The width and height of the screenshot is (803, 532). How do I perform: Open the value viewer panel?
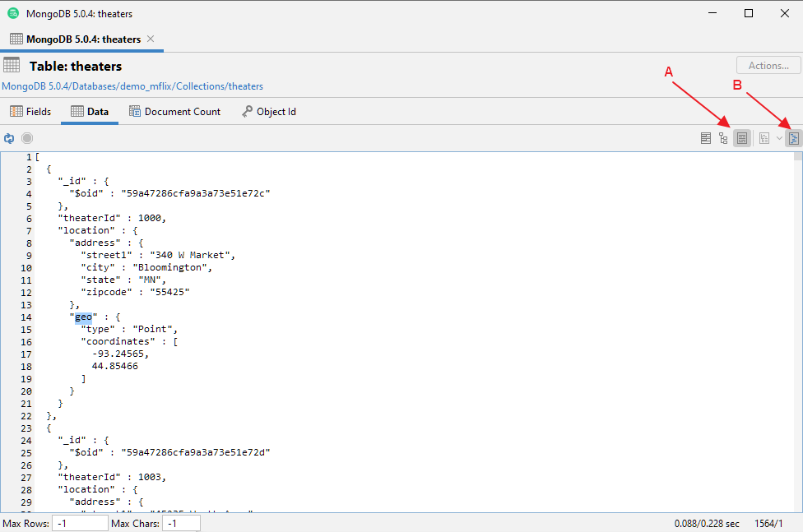pos(792,138)
